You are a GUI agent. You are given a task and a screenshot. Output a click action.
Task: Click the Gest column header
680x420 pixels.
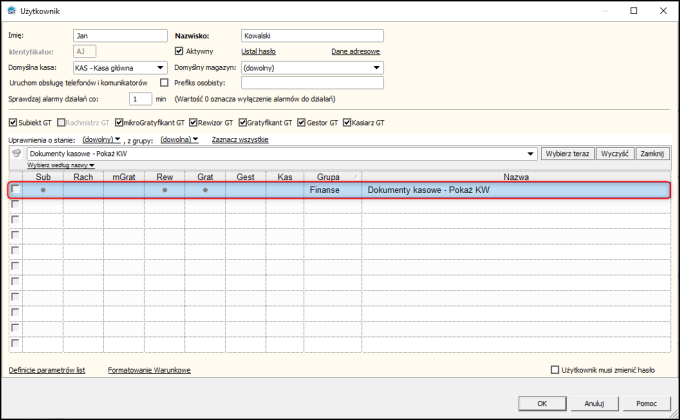pyautogui.click(x=245, y=177)
